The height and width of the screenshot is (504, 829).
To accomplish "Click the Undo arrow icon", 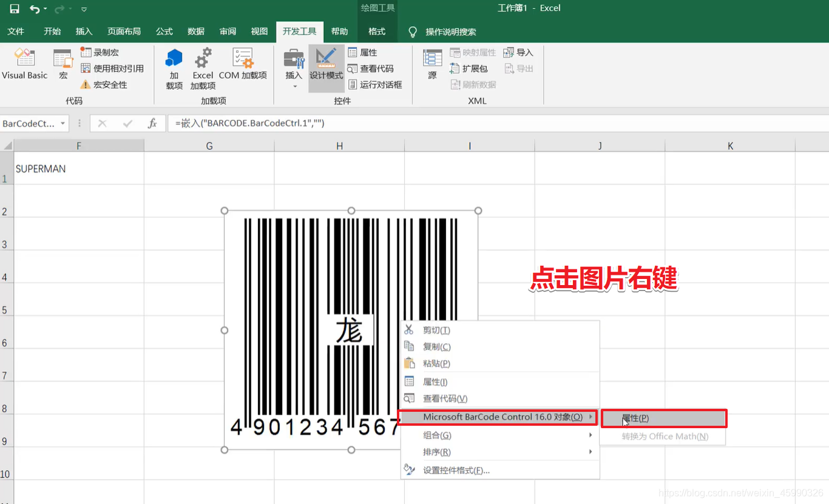I will pos(35,9).
